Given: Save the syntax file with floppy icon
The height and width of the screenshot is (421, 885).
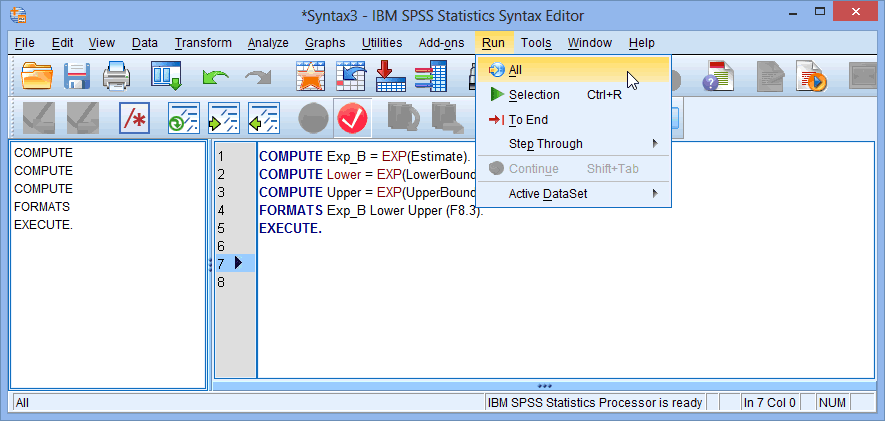Looking at the screenshot, I should [77, 76].
